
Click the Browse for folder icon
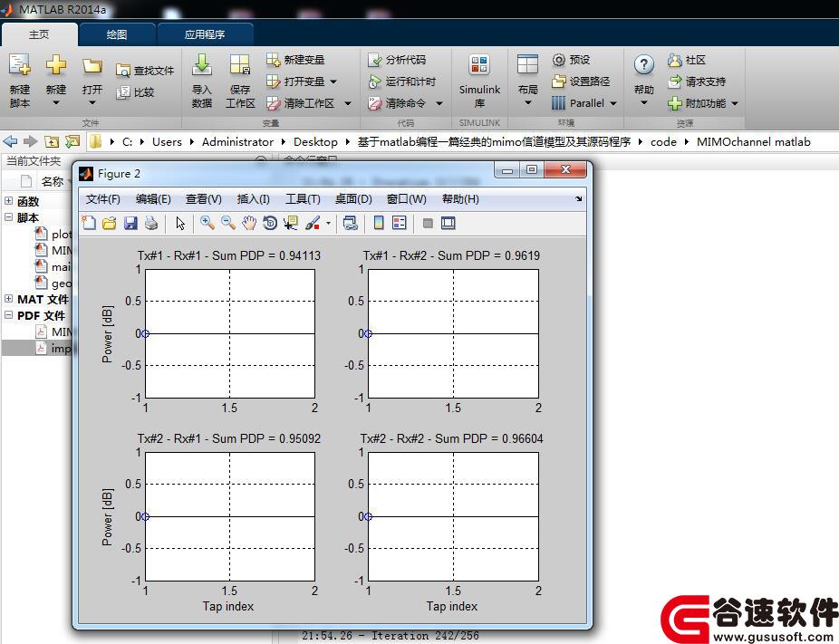click(72, 141)
